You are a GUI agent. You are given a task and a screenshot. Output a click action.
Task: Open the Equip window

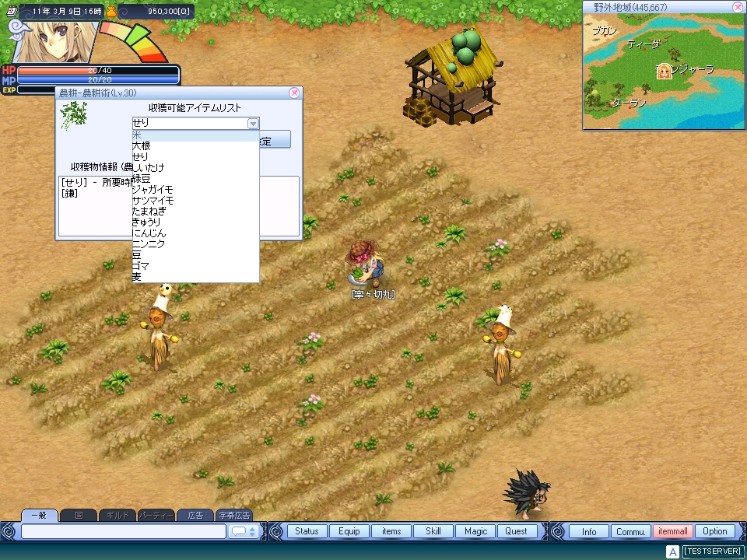pos(349,531)
